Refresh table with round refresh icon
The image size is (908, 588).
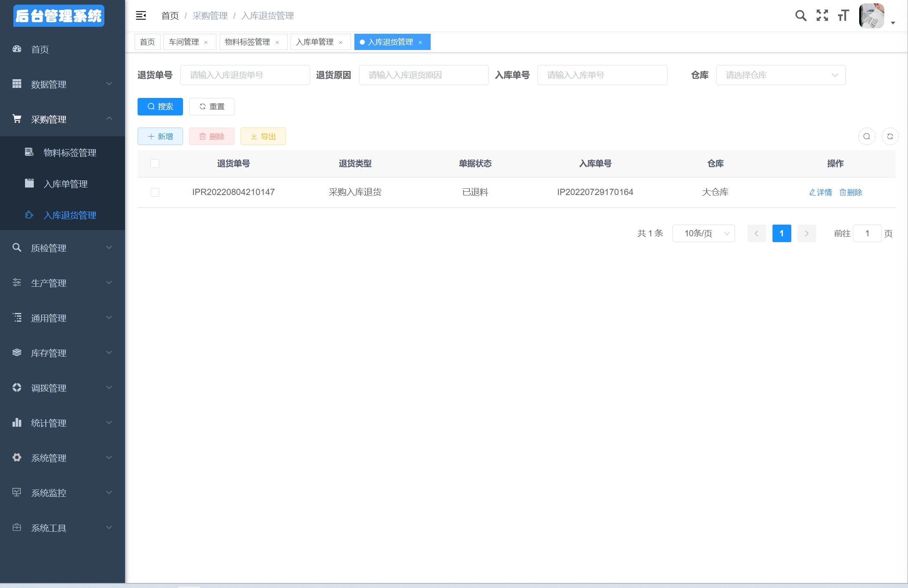[890, 136]
